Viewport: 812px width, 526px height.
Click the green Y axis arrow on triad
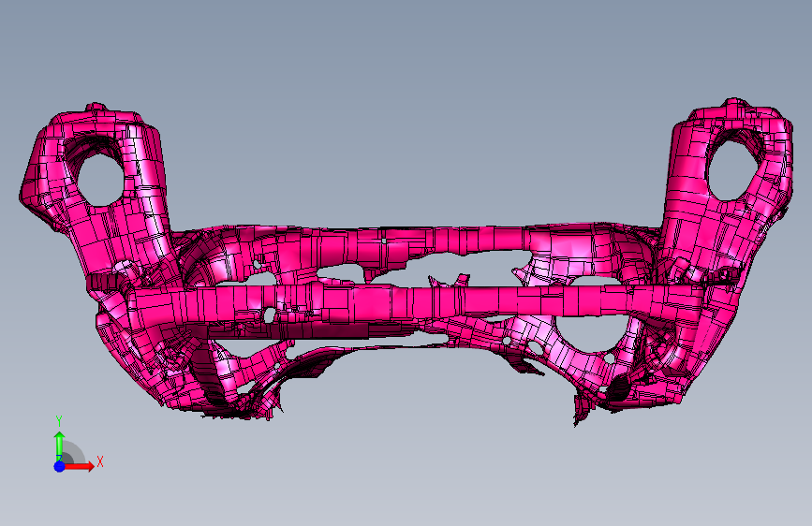click(x=60, y=445)
